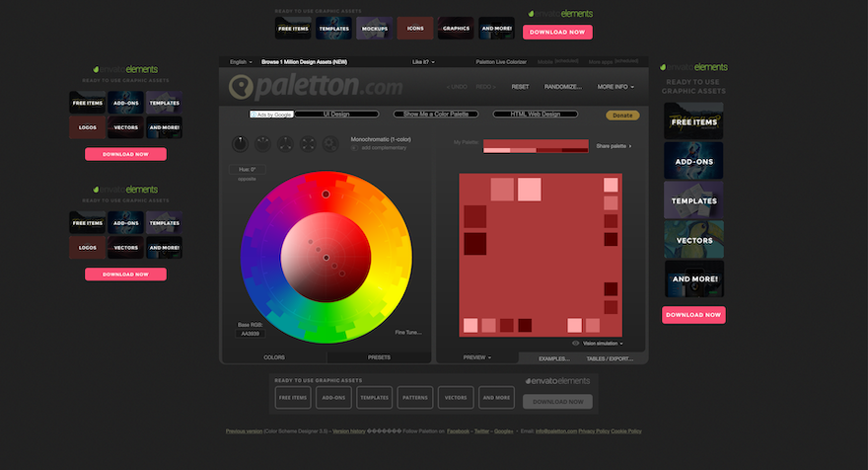This screenshot has height=470, width=868.
Task: Toggle the add complementary switch
Action: click(x=354, y=148)
